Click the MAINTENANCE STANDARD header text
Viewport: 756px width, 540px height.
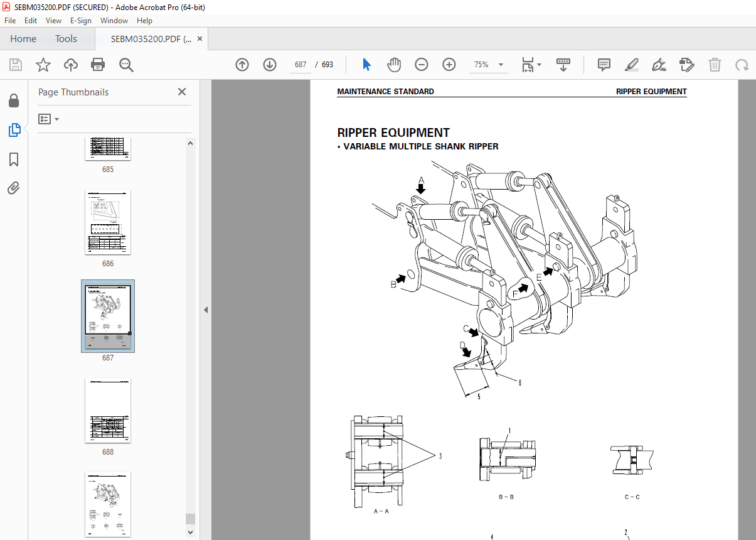(385, 92)
